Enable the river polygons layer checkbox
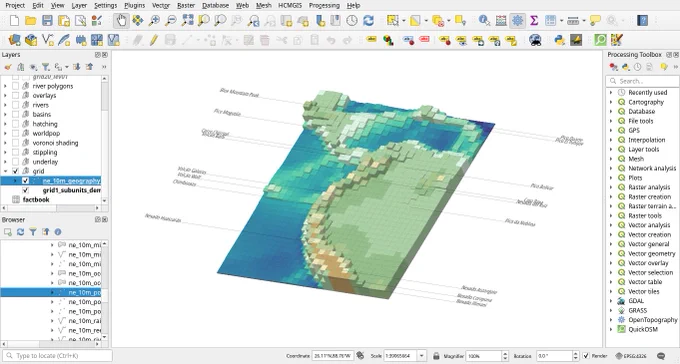 (x=16, y=86)
